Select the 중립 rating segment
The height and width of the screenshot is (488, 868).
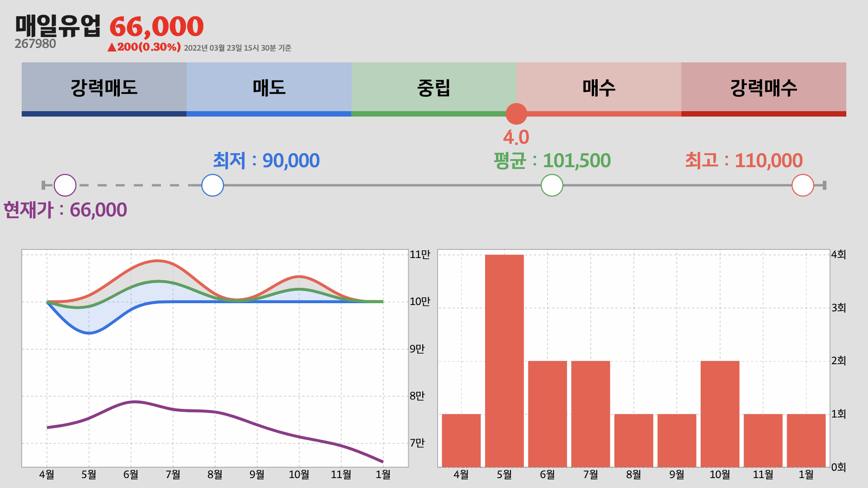(x=434, y=89)
